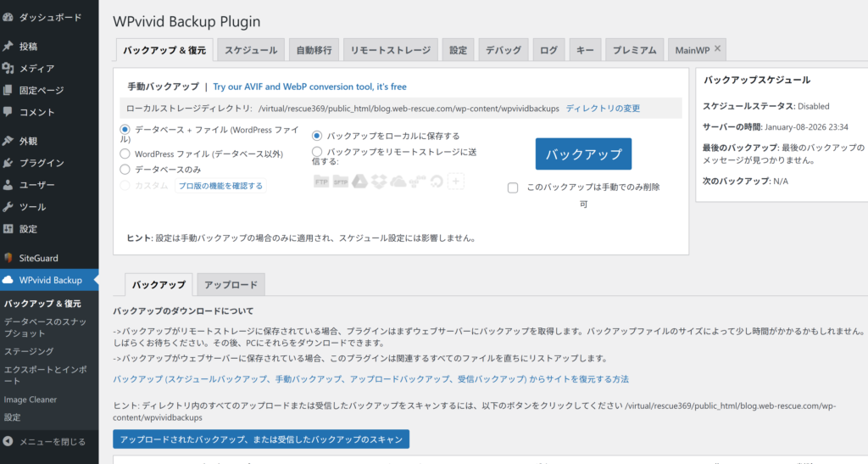Enable manual-only deletion checkbox for backup
The image size is (868, 464).
pos(513,188)
